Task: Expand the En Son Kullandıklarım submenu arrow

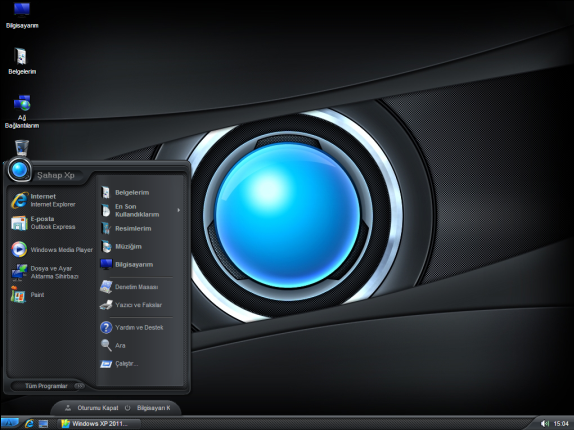Action: [x=179, y=210]
